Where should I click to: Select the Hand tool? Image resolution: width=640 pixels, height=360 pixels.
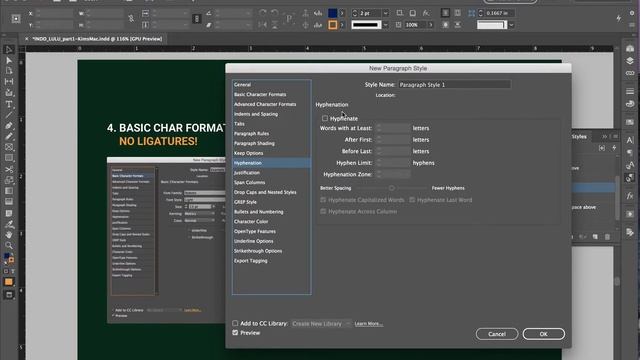click(9, 235)
